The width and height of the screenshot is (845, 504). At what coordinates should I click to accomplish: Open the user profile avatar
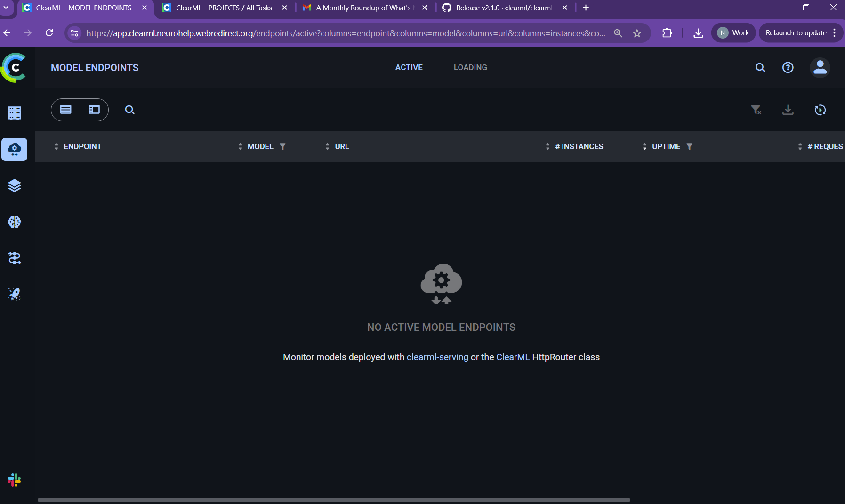tap(820, 67)
